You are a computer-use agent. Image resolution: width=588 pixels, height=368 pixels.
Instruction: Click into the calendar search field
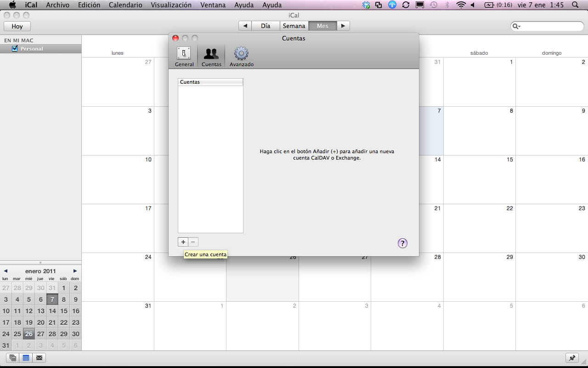click(x=547, y=26)
